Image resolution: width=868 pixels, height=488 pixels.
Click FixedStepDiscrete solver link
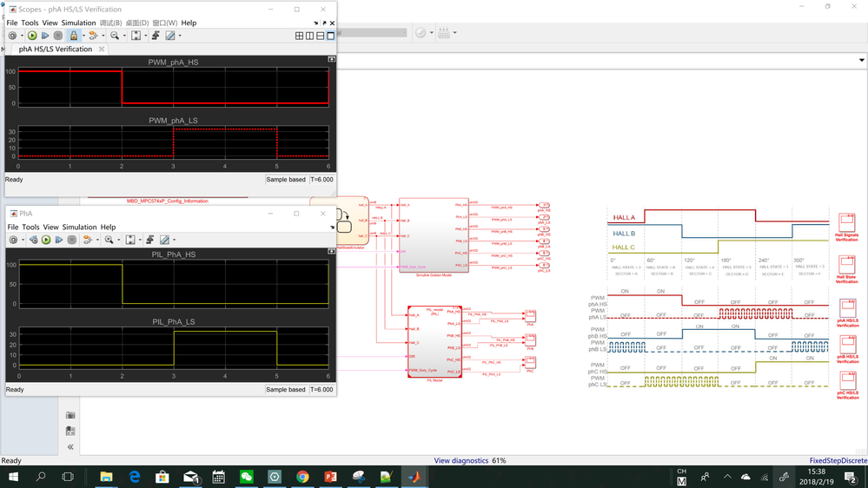point(838,460)
